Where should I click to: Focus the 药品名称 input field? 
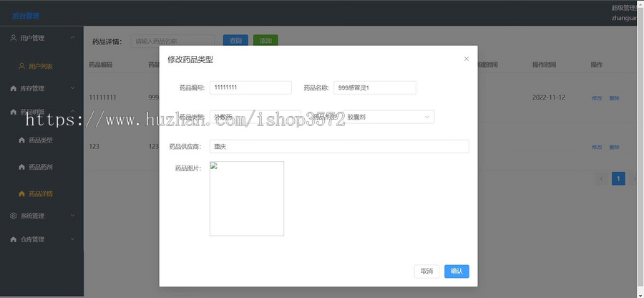[374, 87]
